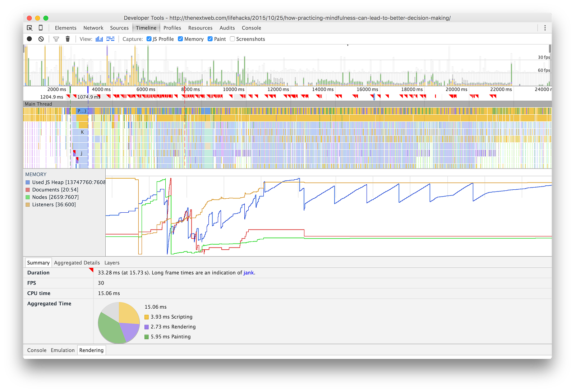Open the Emulation drawer tab
This screenshot has height=392, width=575.
point(63,350)
